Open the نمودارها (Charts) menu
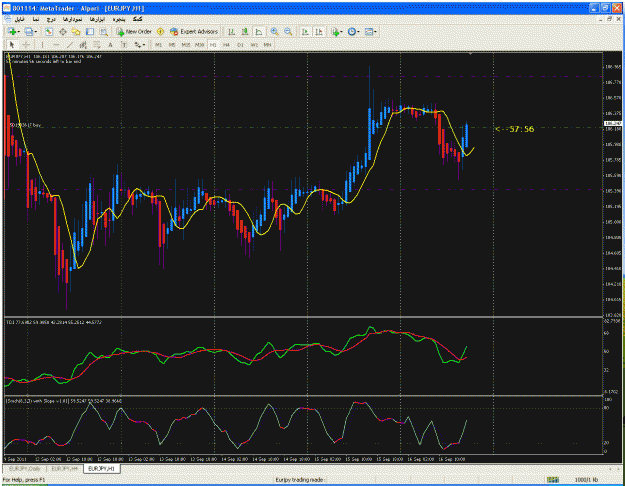The image size is (625, 486). (73, 19)
